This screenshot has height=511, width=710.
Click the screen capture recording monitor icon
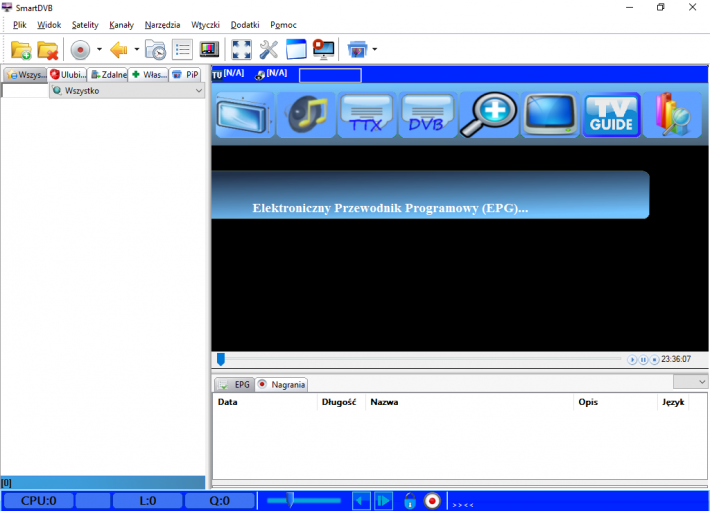(323, 50)
